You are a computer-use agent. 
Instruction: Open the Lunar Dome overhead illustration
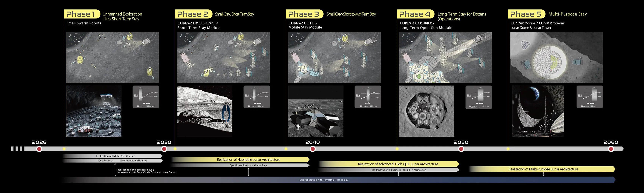click(556, 57)
